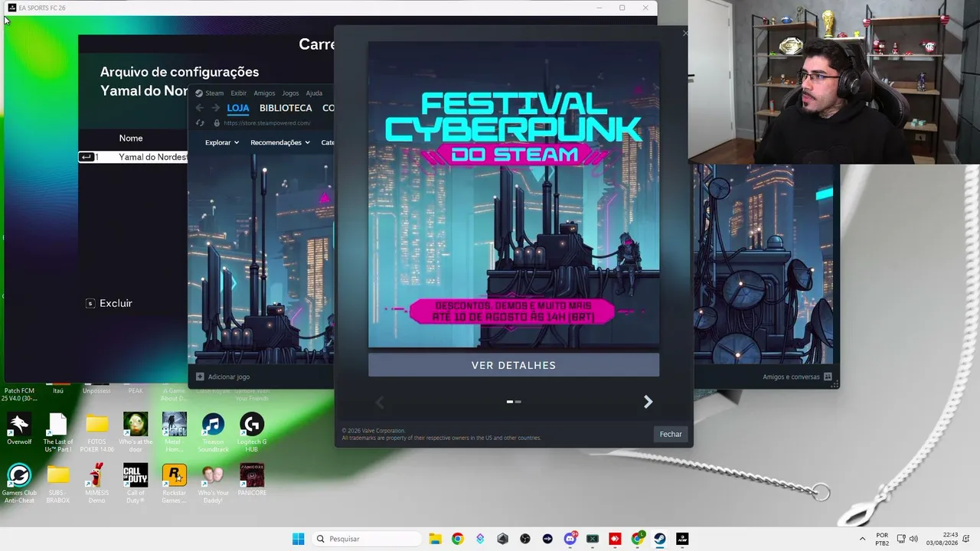Screen dimensions: 980x551
Task: Open the volume control in system tray
Action: pyautogui.click(x=913, y=539)
